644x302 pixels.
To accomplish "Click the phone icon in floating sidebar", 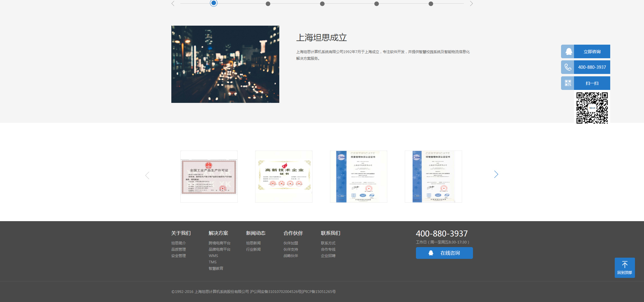I will (568, 67).
